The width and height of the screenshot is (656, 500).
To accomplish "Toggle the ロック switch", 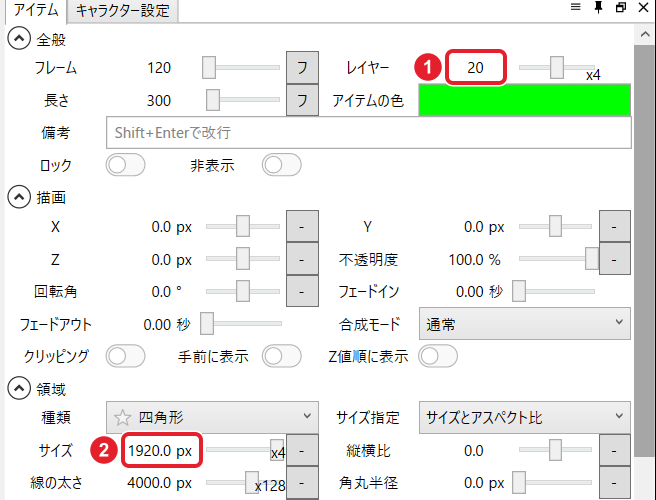I will pos(125,165).
